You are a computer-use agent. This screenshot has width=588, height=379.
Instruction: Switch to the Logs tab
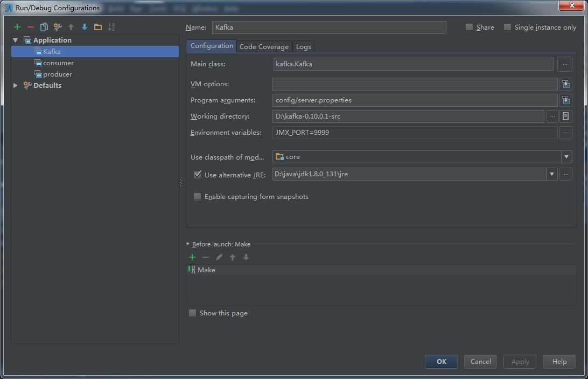pyautogui.click(x=303, y=46)
